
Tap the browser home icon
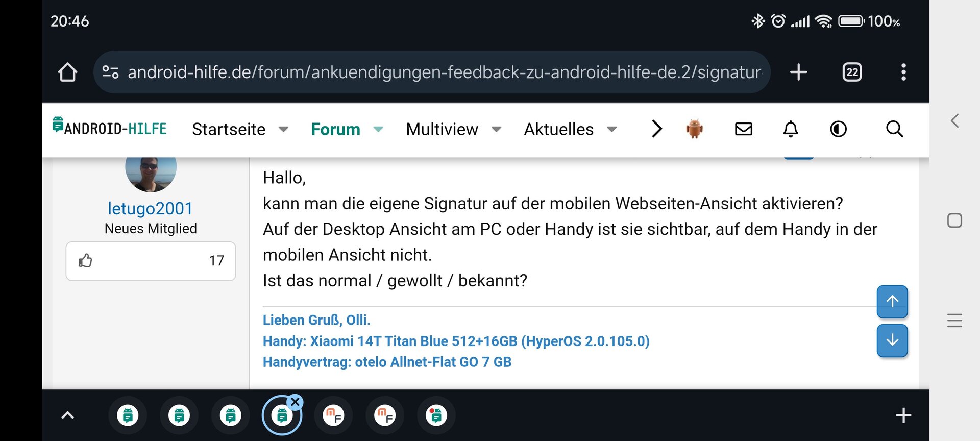point(67,72)
